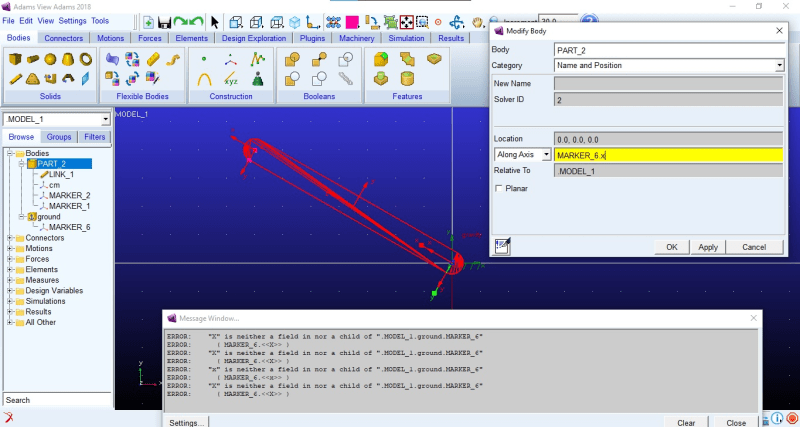The image size is (800, 427).
Task: Click the Save database floppy icon
Action: coord(164,22)
